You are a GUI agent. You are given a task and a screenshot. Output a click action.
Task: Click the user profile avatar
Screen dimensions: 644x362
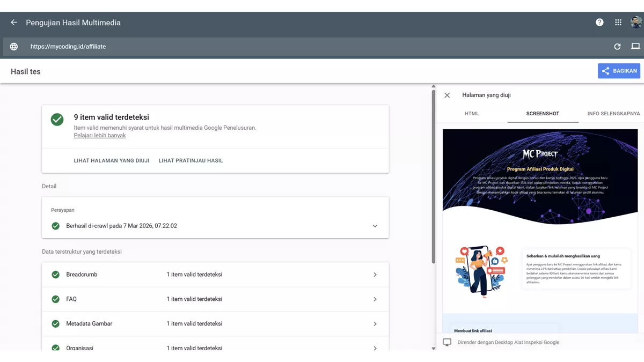tap(636, 23)
